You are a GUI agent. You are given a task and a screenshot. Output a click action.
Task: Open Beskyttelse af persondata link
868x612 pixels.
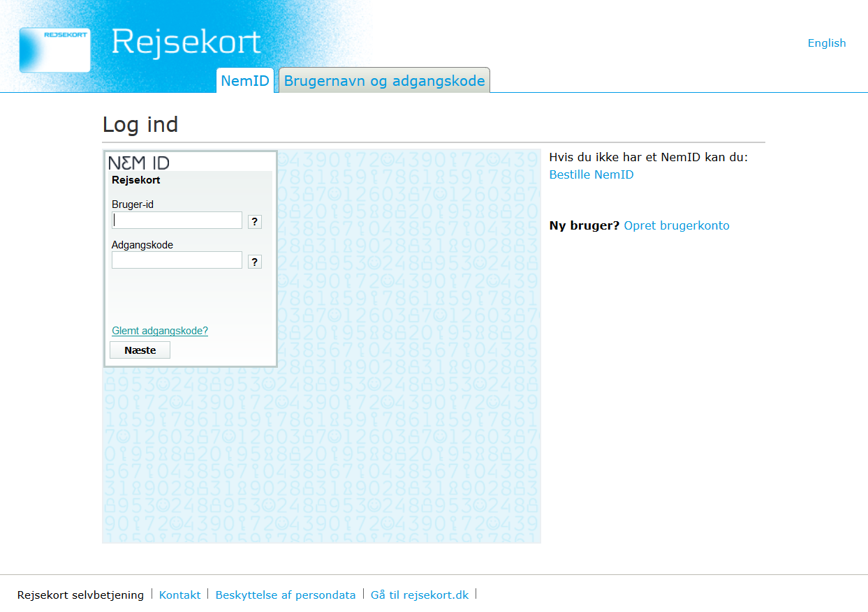tap(286, 595)
